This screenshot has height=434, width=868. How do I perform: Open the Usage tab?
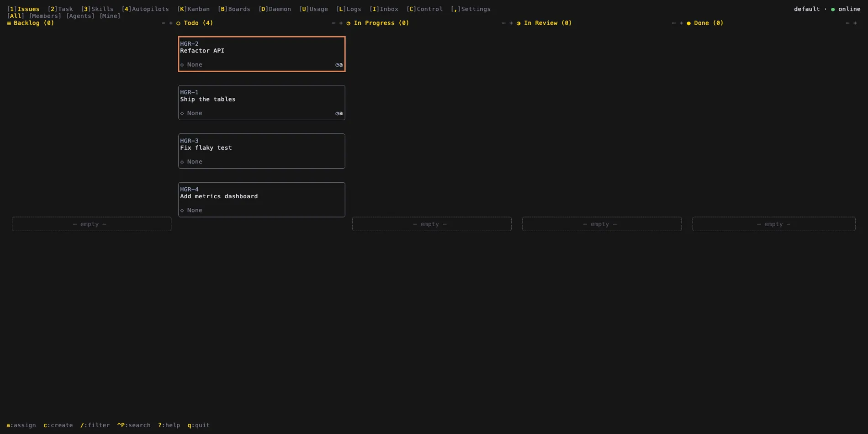[x=314, y=9]
